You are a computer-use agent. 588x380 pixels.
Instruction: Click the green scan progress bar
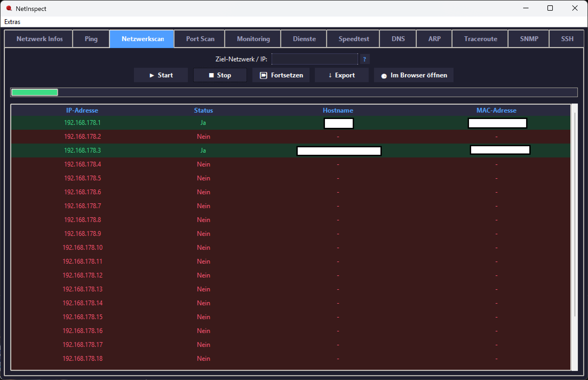coord(35,92)
